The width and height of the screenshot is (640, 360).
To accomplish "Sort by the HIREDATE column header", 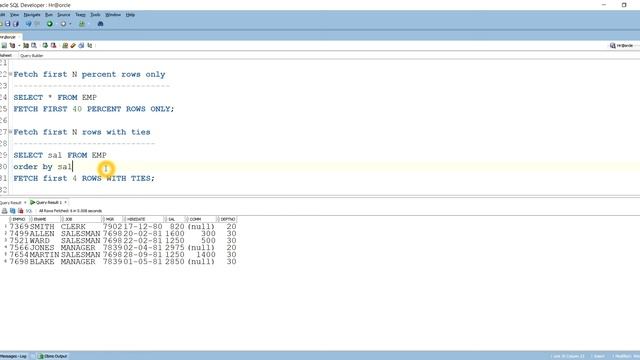I will click(x=144, y=220).
